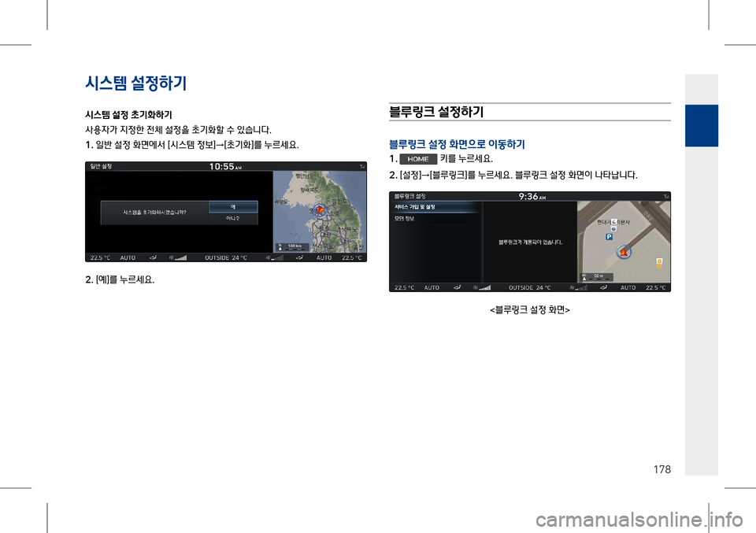Click step 2 [예]를 누르세요 text
756x533 pixels.
coord(120,279)
